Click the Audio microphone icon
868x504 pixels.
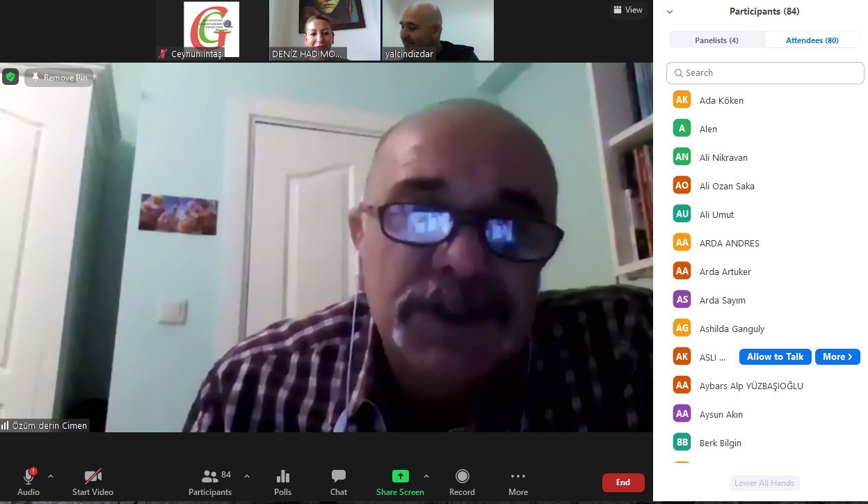29,477
